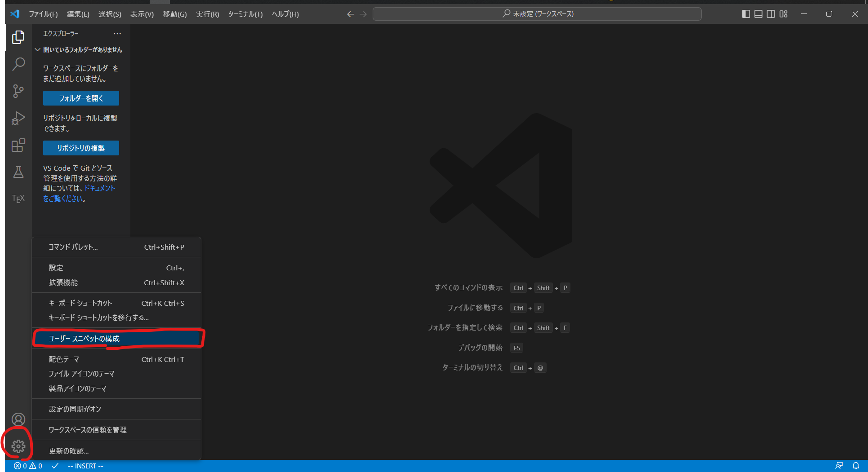This screenshot has height=472, width=868.
Task: Open the 移動(G) menu
Action: [x=175, y=14]
